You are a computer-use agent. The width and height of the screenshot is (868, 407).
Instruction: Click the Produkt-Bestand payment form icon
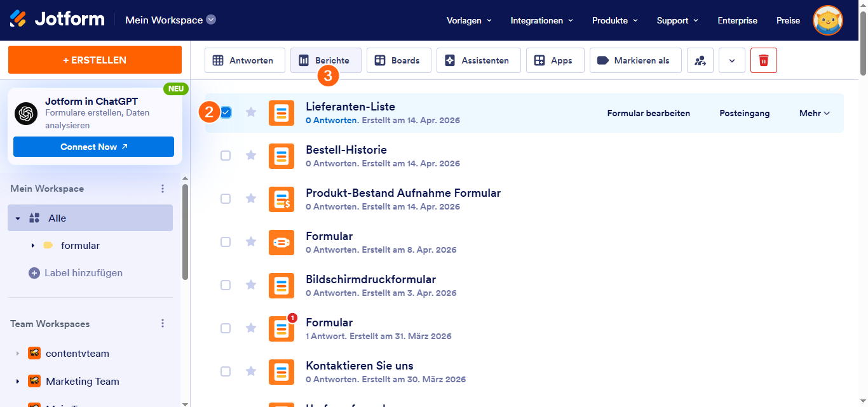[281, 199]
